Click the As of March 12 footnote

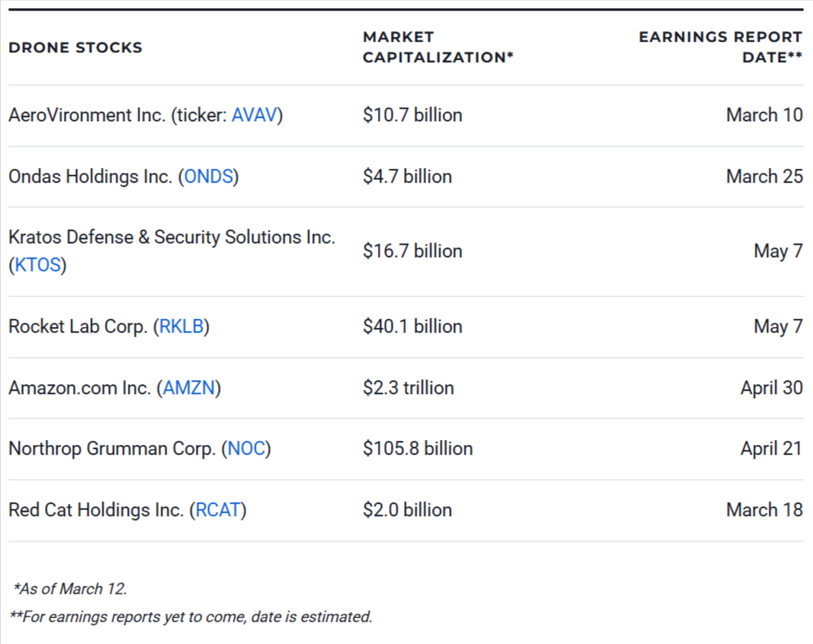(x=72, y=587)
